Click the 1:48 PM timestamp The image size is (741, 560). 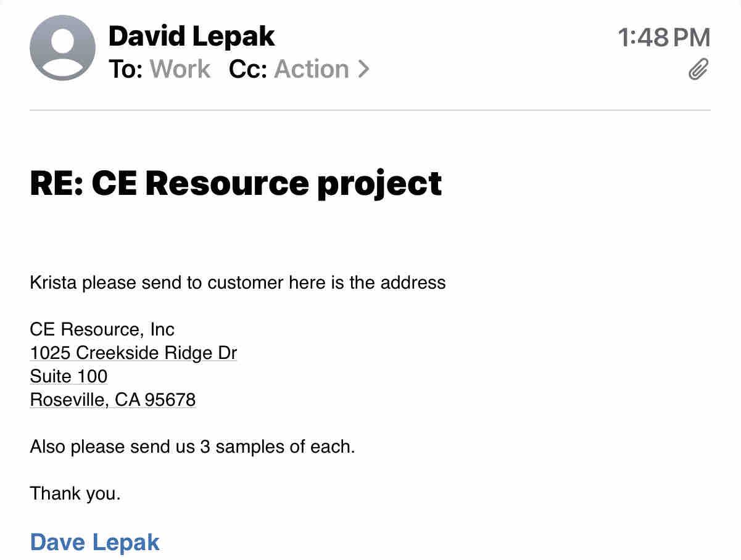pyautogui.click(x=664, y=38)
